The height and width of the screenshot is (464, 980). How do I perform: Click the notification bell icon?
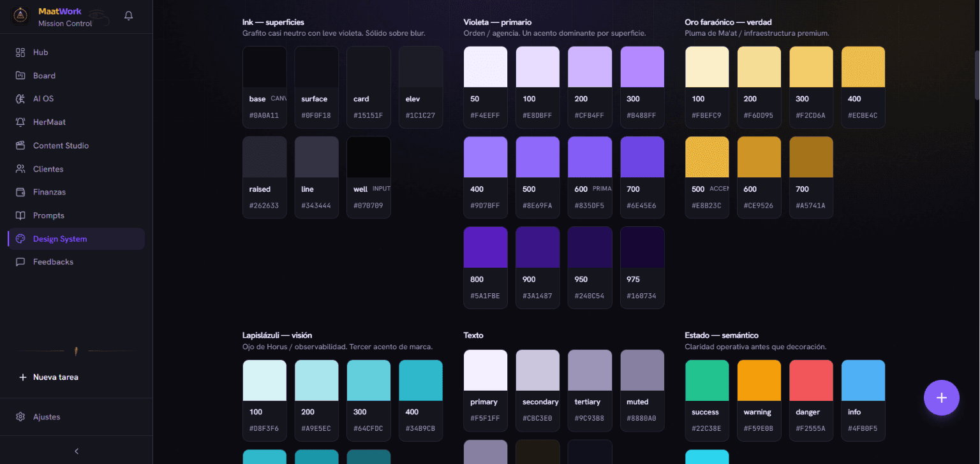[x=129, y=16]
